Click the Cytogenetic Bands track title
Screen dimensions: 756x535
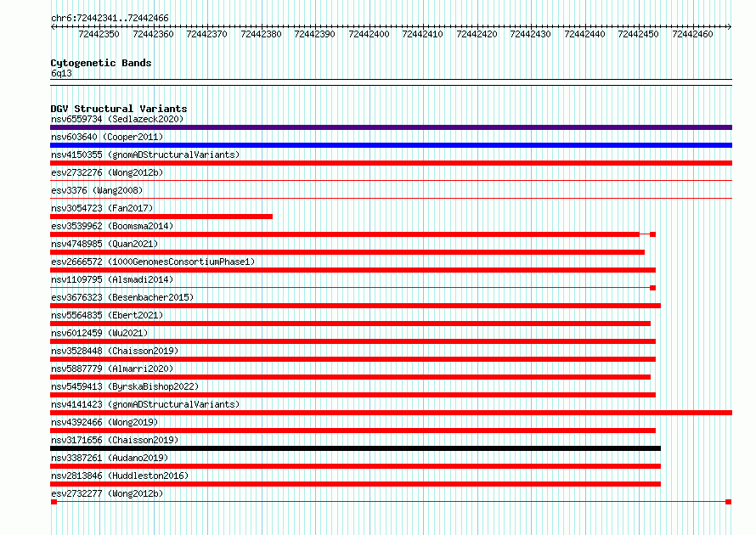101,63
